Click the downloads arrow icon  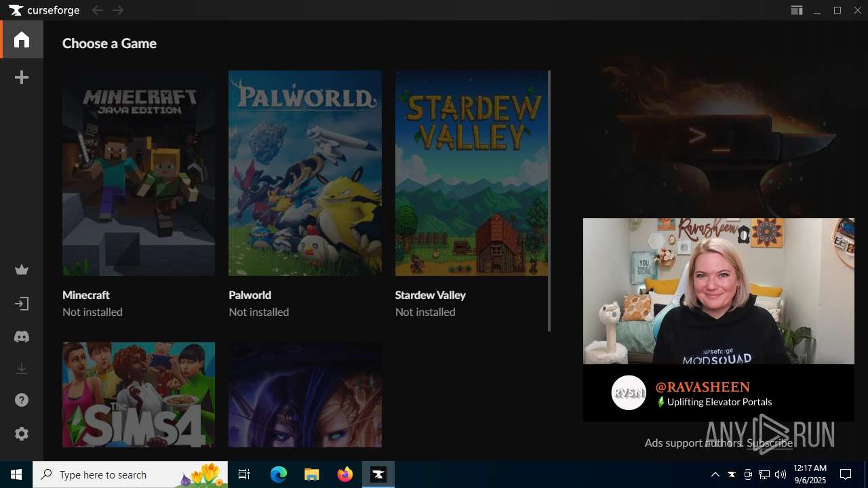22,369
